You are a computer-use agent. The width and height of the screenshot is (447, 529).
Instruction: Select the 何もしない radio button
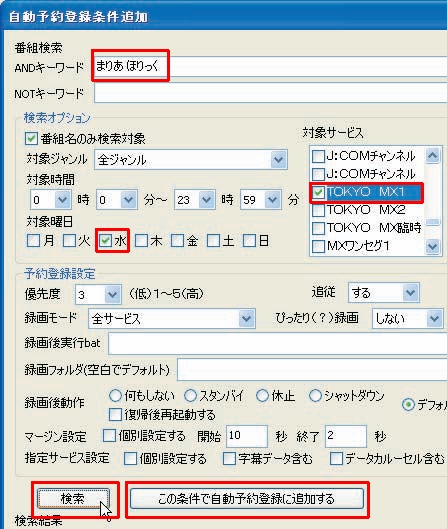(115, 395)
